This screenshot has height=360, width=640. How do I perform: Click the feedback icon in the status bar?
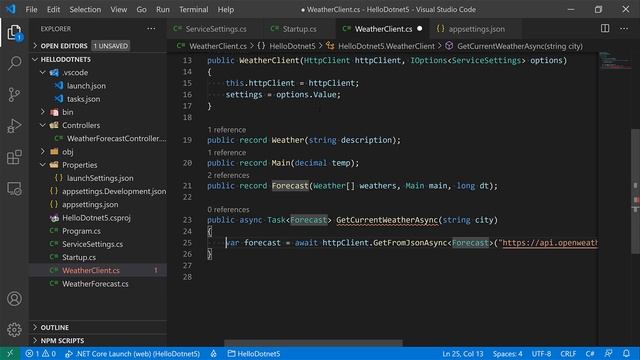[x=608, y=353]
